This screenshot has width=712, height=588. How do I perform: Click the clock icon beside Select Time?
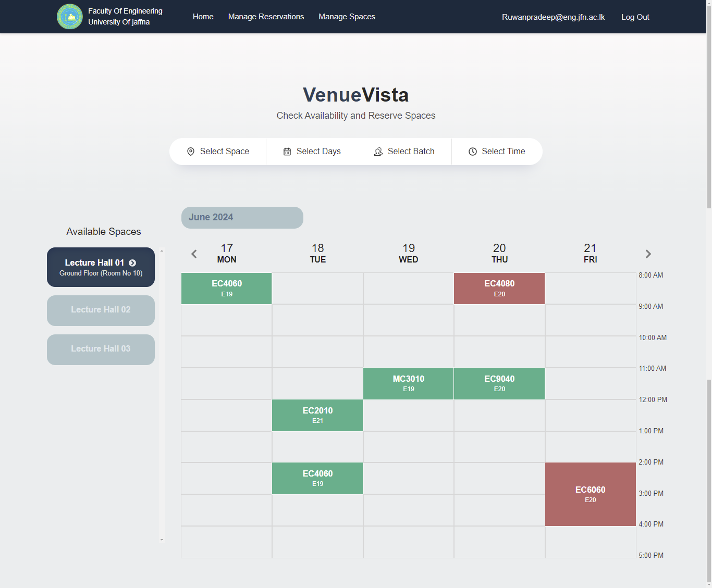473,152
